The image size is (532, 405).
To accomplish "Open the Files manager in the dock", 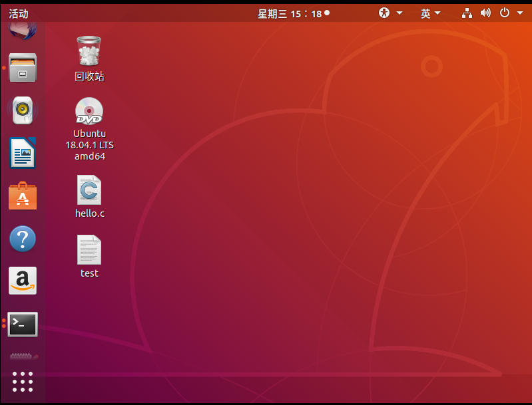I will 23,68.
